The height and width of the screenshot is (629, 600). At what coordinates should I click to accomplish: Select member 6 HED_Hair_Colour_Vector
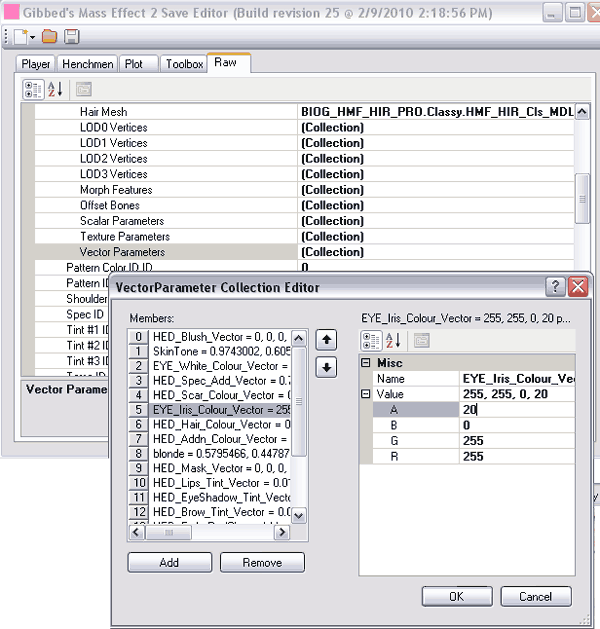209,424
